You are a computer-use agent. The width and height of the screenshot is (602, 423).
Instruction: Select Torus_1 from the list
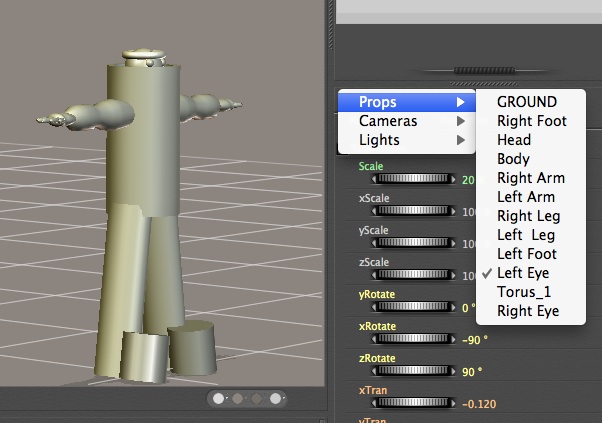point(524,292)
